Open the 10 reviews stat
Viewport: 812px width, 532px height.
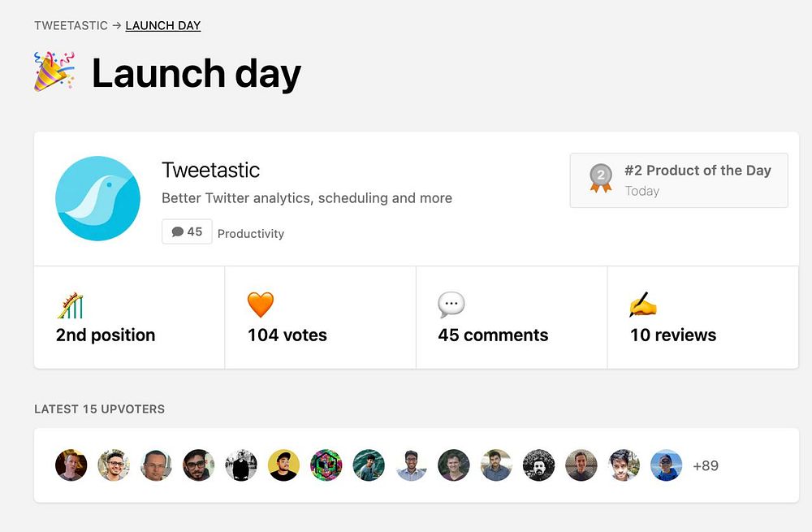click(x=673, y=335)
